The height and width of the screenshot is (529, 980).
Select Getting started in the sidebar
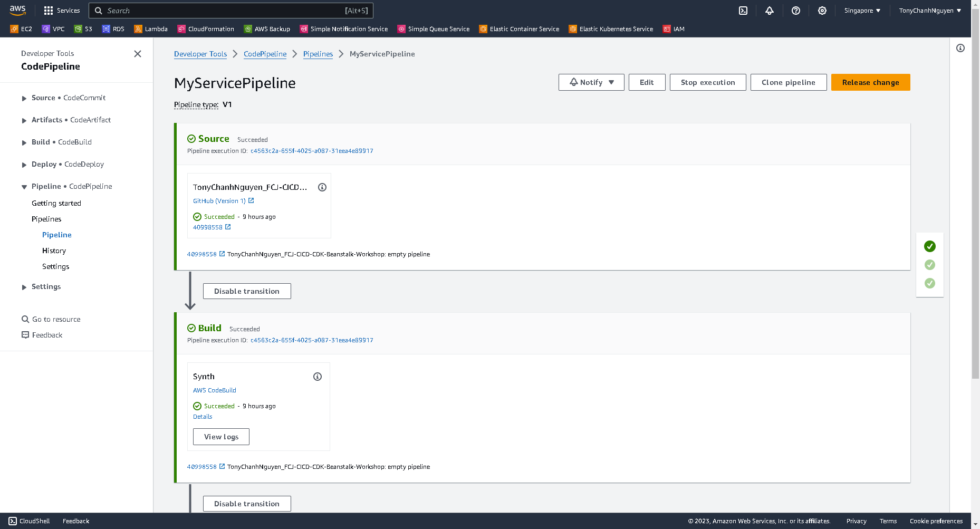(56, 203)
